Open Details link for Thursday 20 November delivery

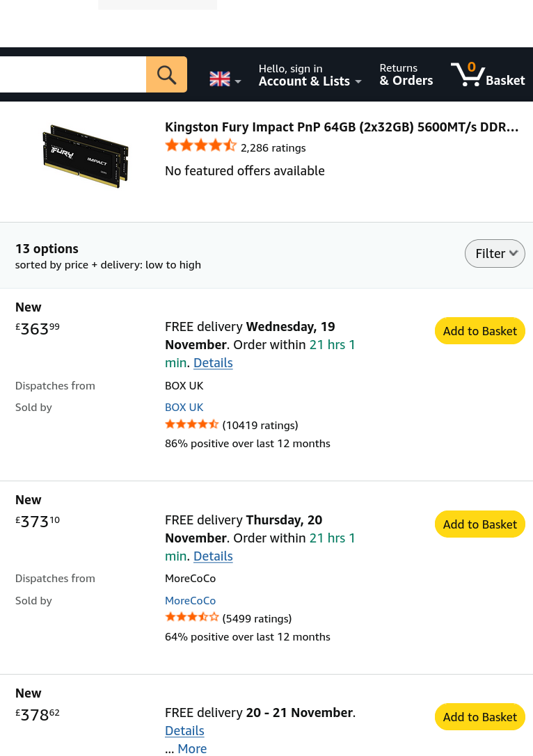coord(213,556)
